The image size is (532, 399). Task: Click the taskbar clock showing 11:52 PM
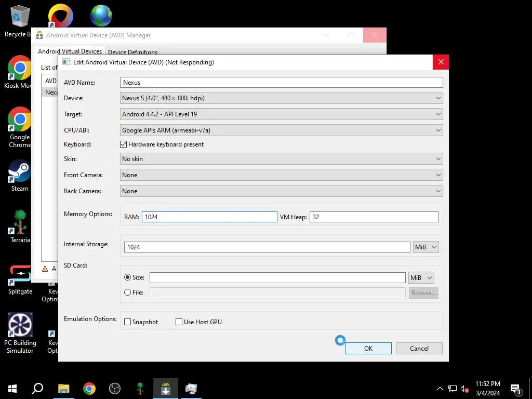tap(487, 389)
